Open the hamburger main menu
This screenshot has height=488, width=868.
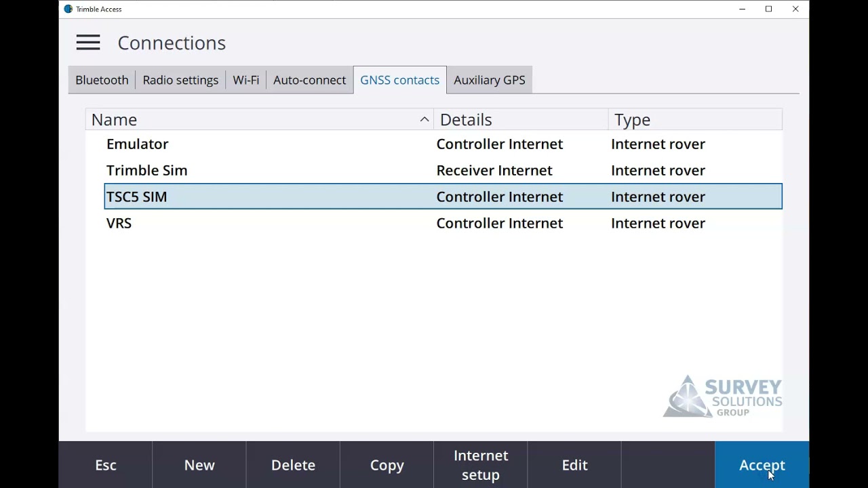tap(88, 43)
